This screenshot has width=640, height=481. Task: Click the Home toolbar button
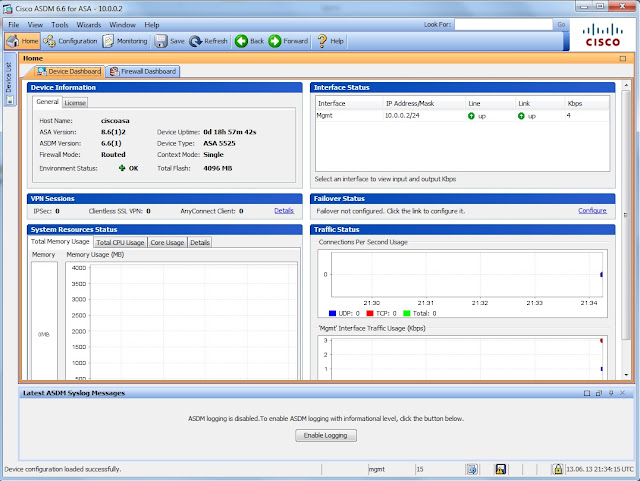click(x=22, y=41)
